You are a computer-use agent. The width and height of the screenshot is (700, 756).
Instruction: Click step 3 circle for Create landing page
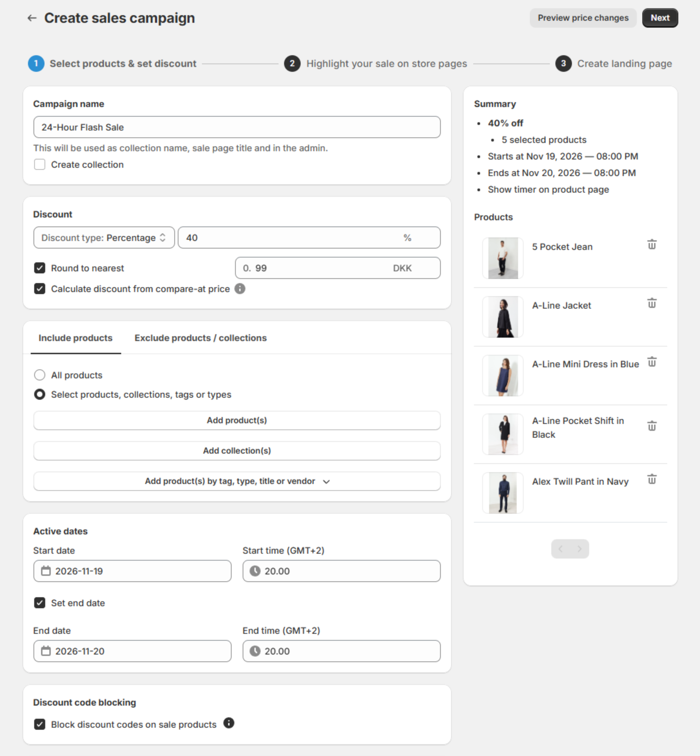coord(563,64)
